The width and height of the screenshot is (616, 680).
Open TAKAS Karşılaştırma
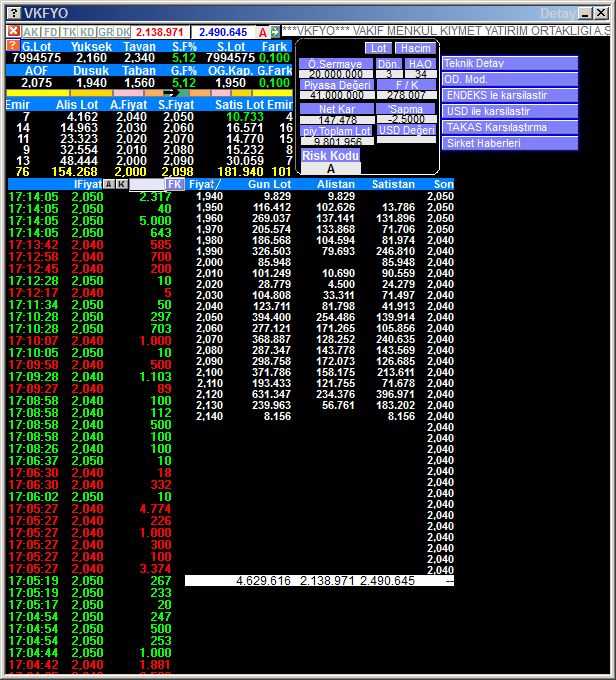510,128
